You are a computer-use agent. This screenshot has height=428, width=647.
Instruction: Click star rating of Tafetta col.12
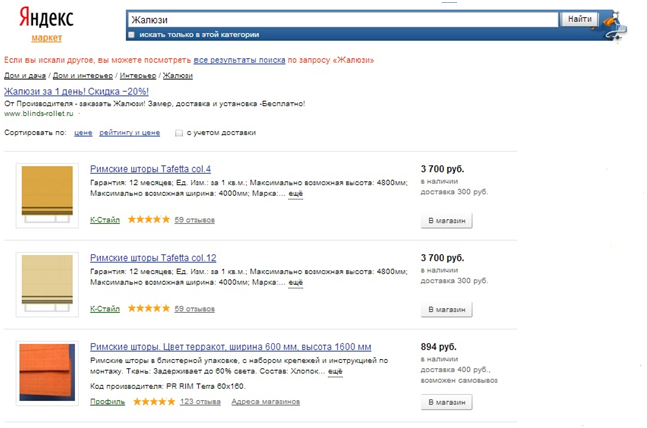(x=149, y=308)
